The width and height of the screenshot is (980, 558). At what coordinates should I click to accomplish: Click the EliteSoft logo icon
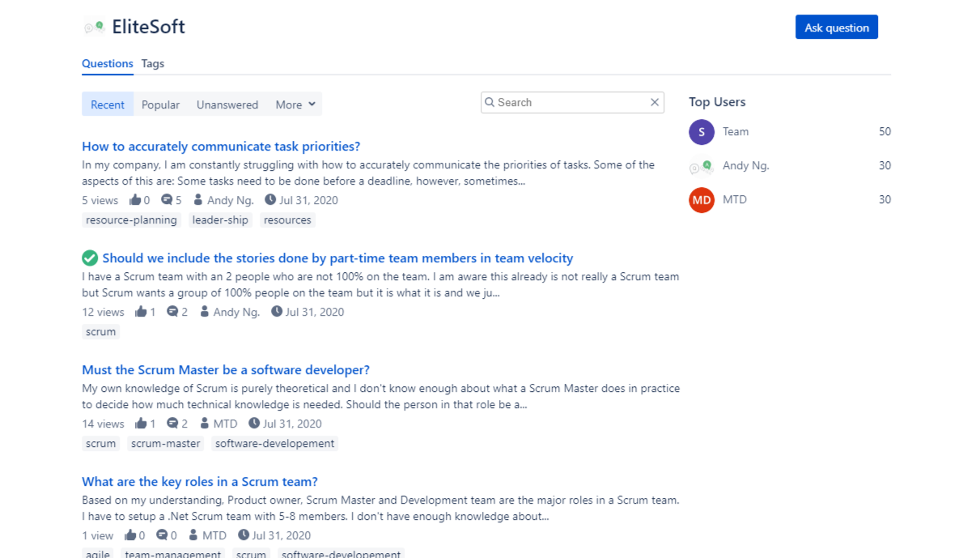95,27
